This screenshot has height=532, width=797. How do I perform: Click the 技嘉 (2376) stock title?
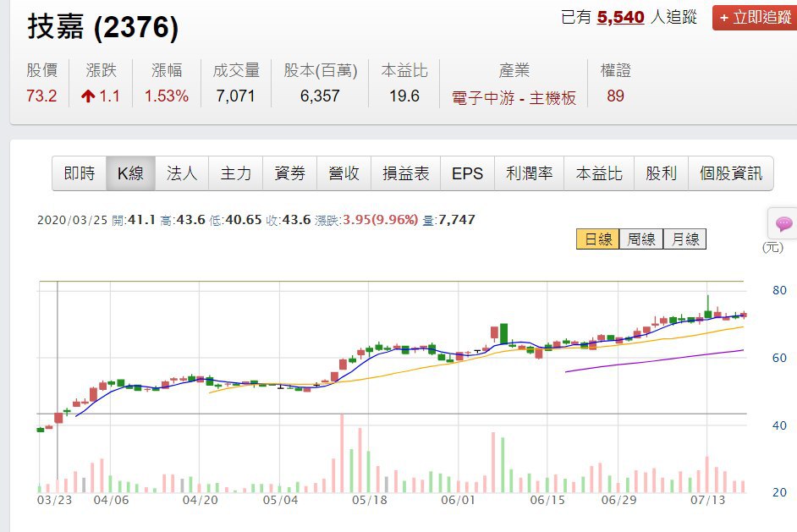[102, 27]
